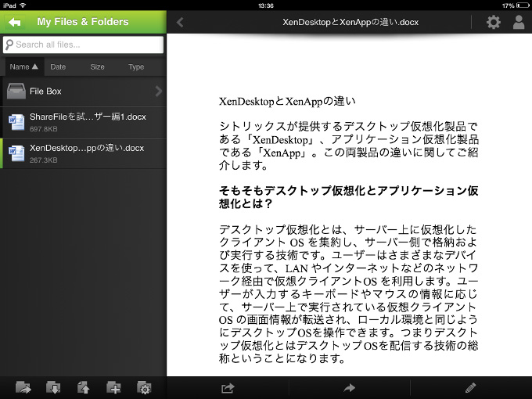
Task: Click the battery indicator in status bar
Action: [x=522, y=5]
